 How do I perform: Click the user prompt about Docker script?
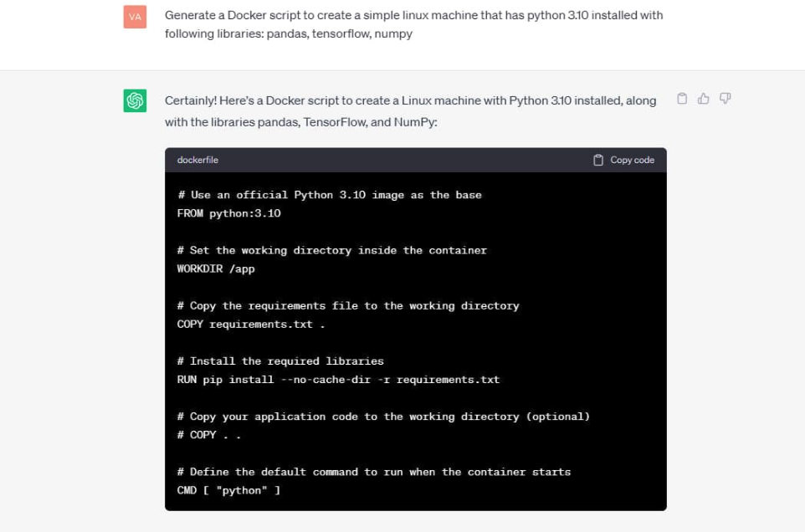coord(413,24)
